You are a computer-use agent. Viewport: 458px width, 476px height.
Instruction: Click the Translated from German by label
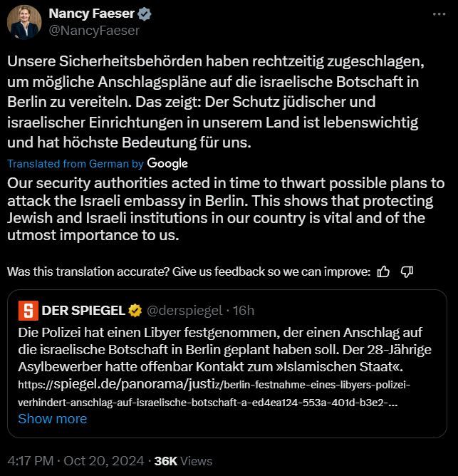pyautogui.click(x=76, y=164)
